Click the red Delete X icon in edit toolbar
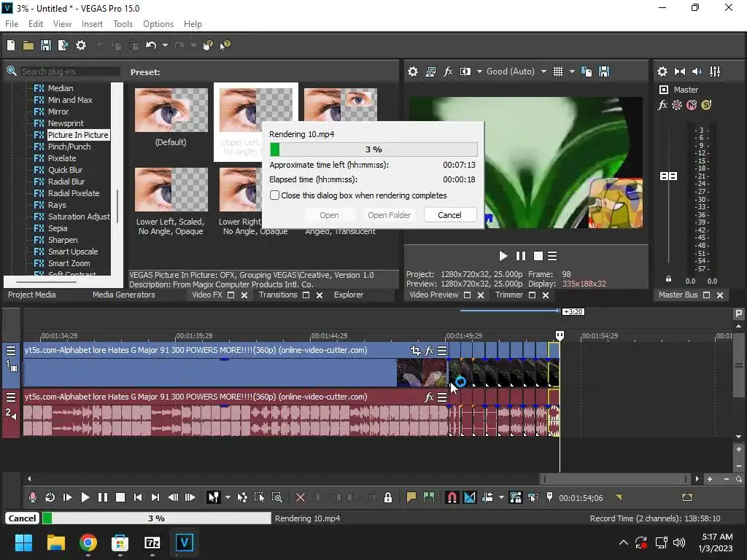Image resolution: width=747 pixels, height=560 pixels. [x=300, y=497]
